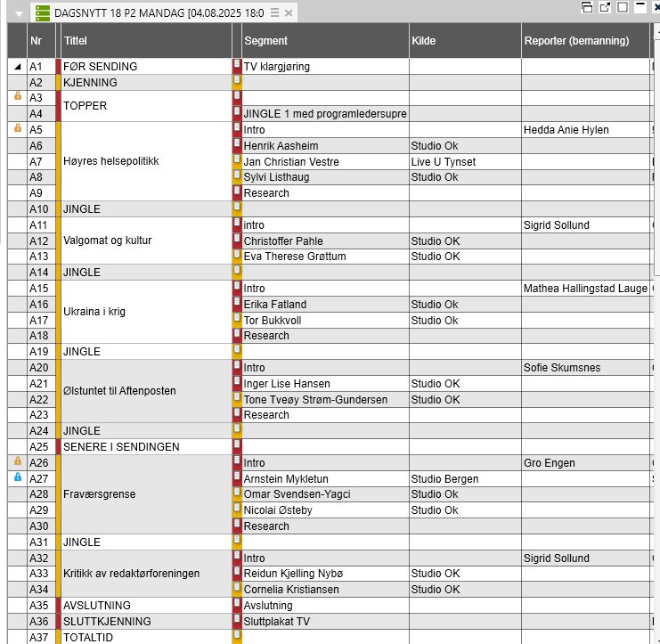The image size is (660, 644).
Task: Select row number A25
Action: 41,447
